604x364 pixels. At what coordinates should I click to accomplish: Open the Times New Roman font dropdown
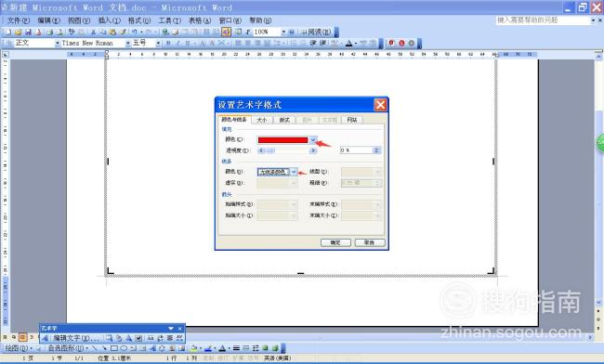[128, 44]
